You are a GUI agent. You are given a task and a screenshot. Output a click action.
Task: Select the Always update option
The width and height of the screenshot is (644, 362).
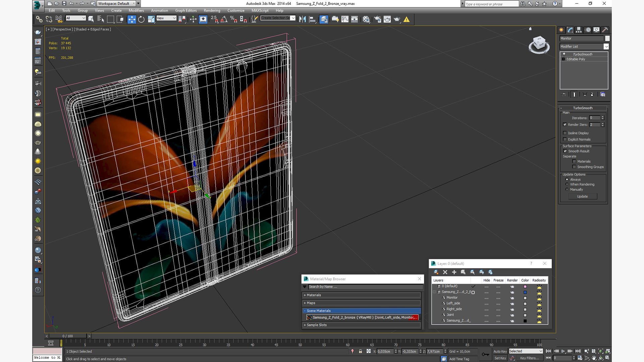(567, 179)
